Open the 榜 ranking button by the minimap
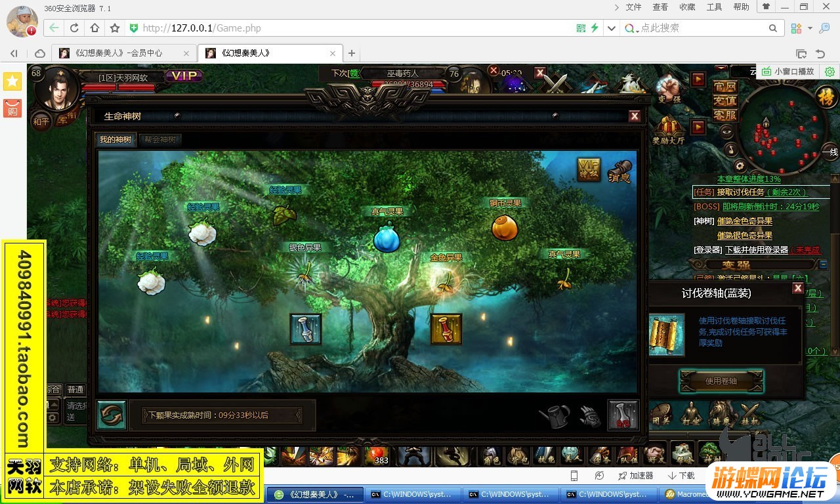Screen dimensions: 840x504 coord(826,98)
